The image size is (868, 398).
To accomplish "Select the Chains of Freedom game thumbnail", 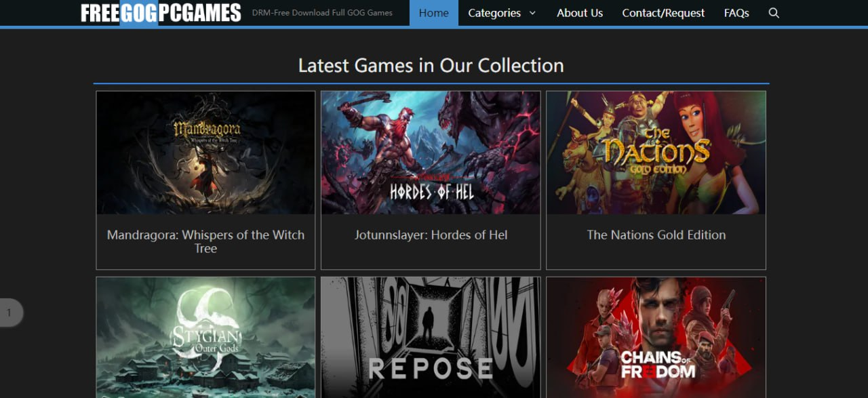I will [x=656, y=338].
